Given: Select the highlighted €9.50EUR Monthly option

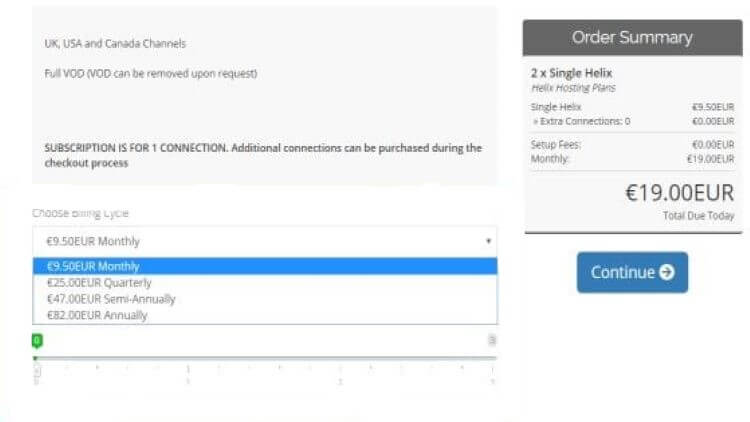Looking at the screenshot, I should [x=265, y=267].
